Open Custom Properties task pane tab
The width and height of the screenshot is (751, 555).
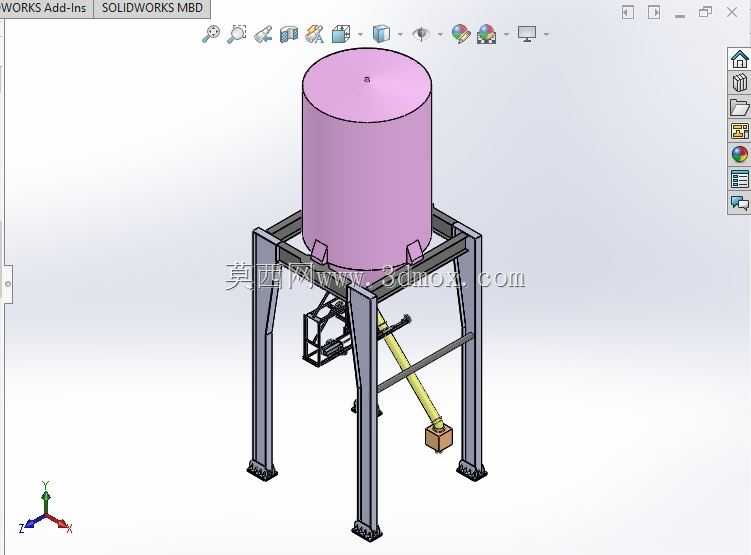point(740,179)
